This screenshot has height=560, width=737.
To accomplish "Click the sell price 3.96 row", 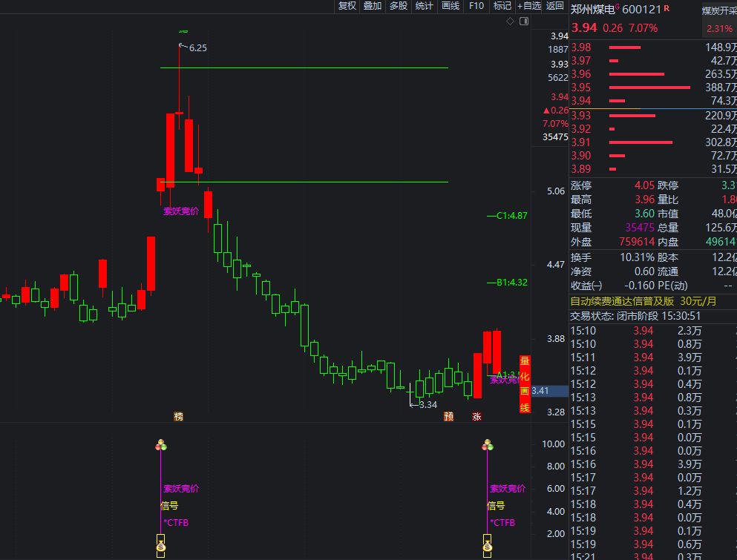I will click(x=653, y=74).
